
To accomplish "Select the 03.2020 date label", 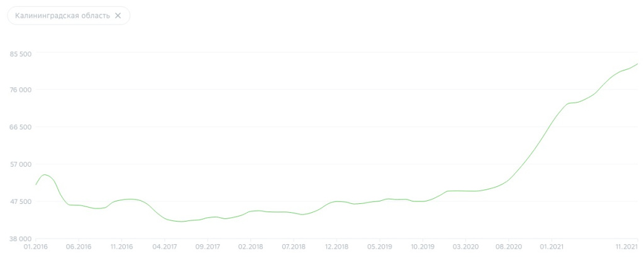I will [465, 247].
